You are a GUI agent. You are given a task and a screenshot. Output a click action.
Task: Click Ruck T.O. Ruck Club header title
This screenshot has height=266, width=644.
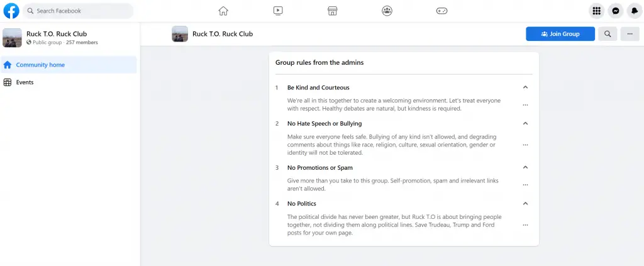[x=223, y=34]
